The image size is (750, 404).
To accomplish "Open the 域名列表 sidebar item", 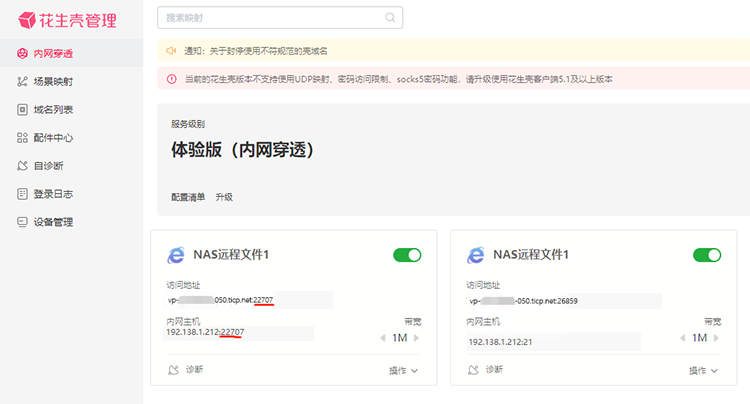I will (71, 109).
